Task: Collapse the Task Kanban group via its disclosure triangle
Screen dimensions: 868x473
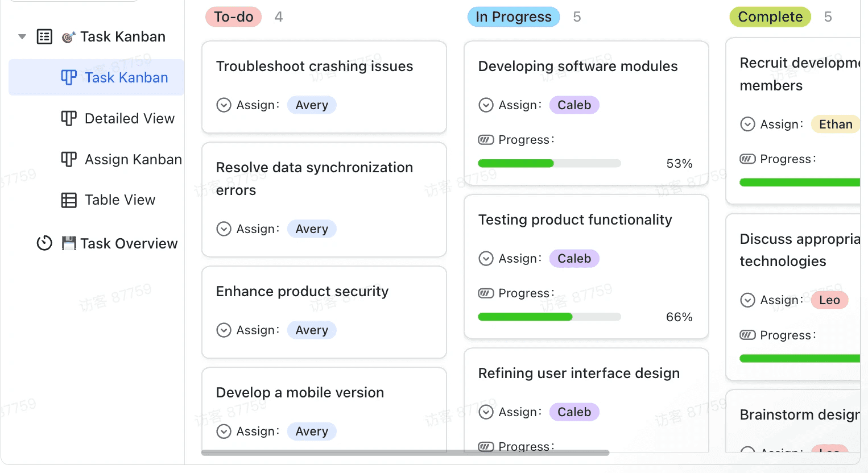Action: click(x=22, y=36)
